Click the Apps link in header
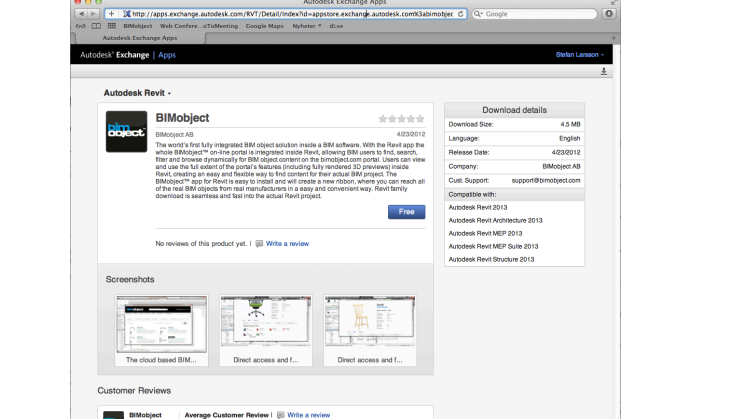This screenshot has width=746, height=419. [x=167, y=55]
